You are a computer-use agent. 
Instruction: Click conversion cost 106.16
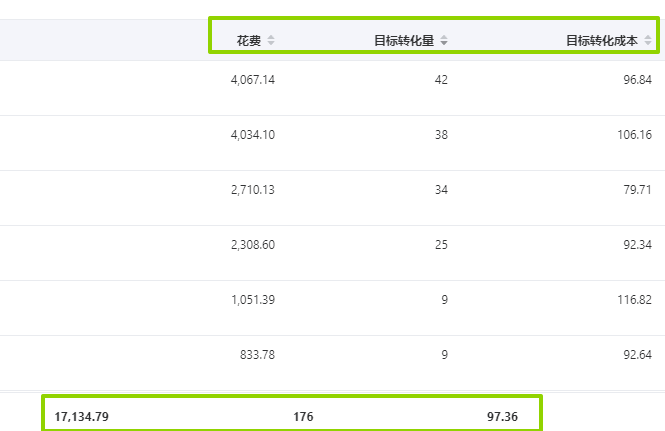[634, 135]
